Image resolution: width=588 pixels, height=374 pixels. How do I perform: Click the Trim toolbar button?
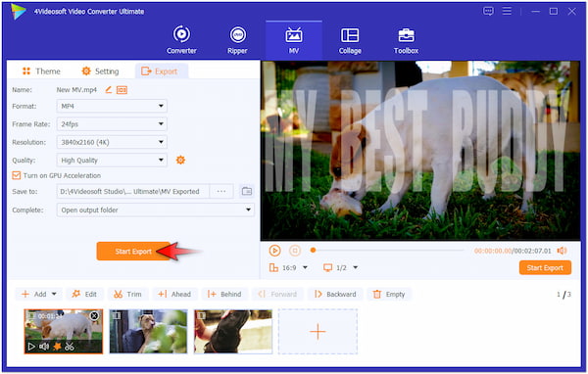pos(127,294)
